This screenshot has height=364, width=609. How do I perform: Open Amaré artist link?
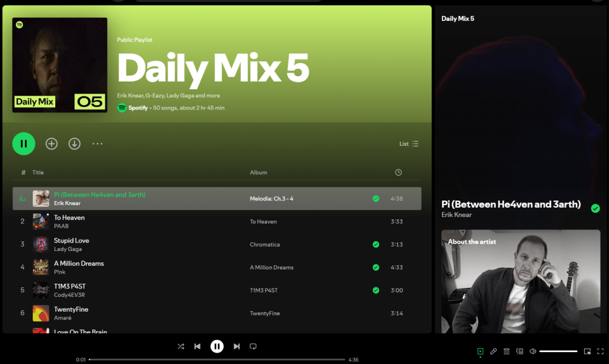(63, 318)
